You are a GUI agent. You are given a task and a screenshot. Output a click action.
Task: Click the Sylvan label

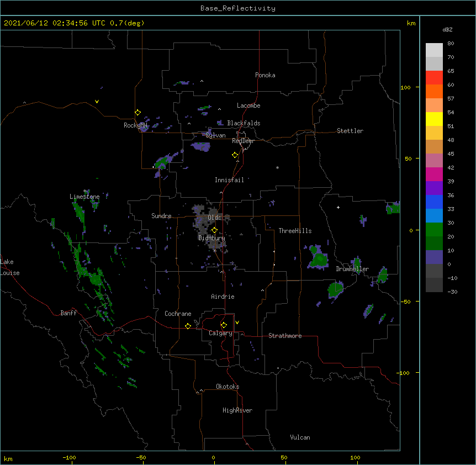215,135
